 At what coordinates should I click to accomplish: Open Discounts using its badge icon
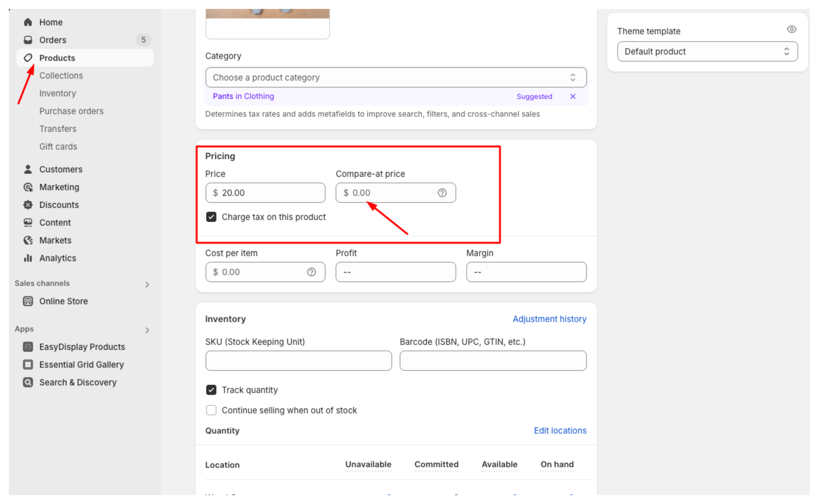point(28,205)
